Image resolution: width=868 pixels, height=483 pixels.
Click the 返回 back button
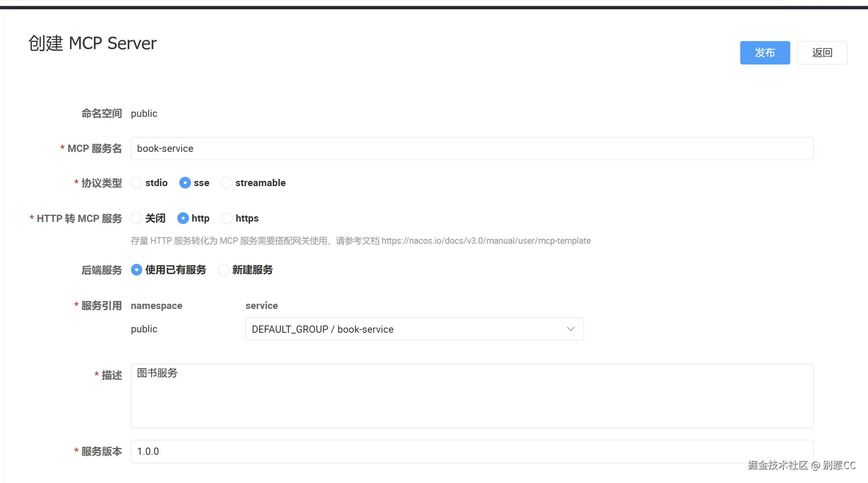[x=822, y=53]
